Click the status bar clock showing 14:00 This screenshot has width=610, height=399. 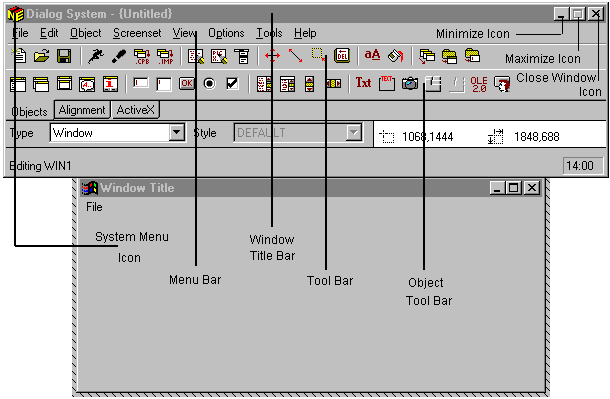pos(582,166)
